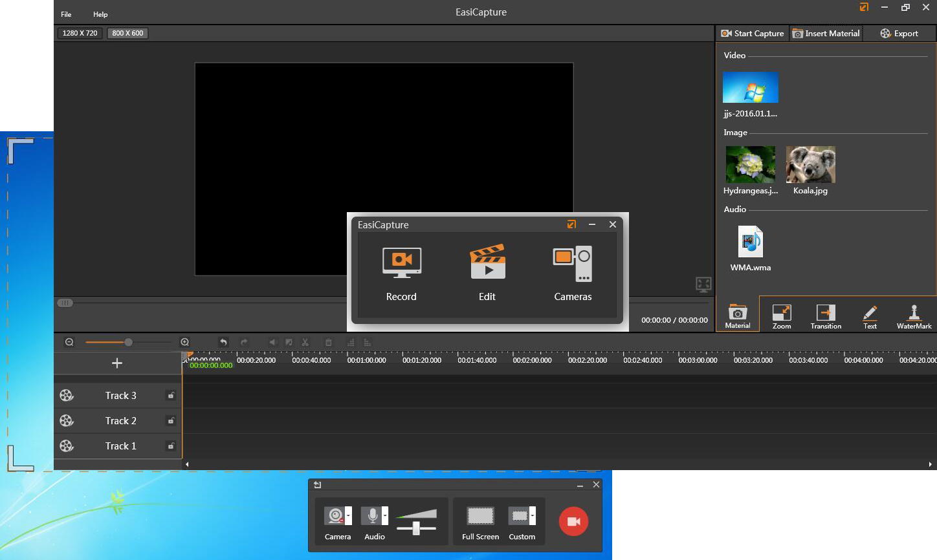Click the Camera webcam icon in recorder bar
Image resolution: width=937 pixels, height=560 pixels.
pos(335,515)
